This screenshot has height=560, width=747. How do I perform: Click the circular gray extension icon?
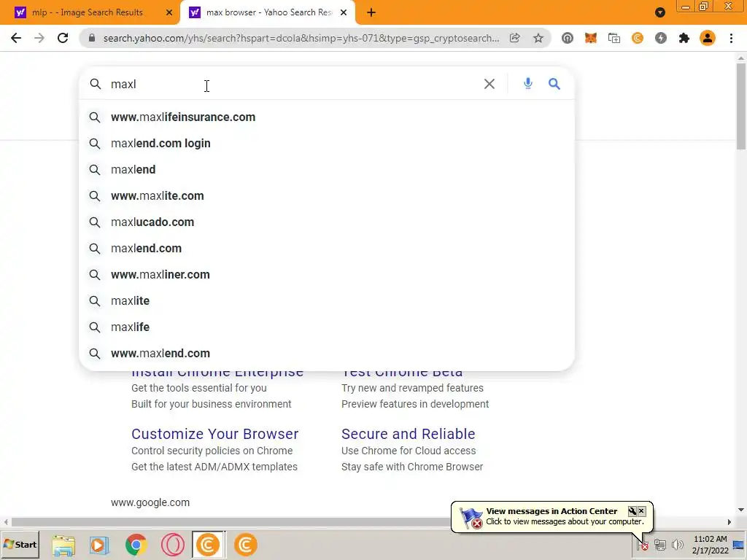568,38
